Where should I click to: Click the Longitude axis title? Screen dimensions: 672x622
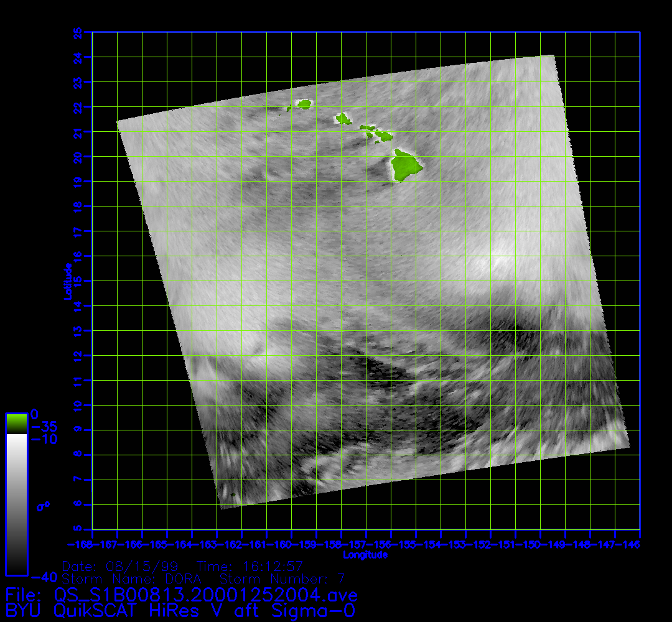[365, 554]
